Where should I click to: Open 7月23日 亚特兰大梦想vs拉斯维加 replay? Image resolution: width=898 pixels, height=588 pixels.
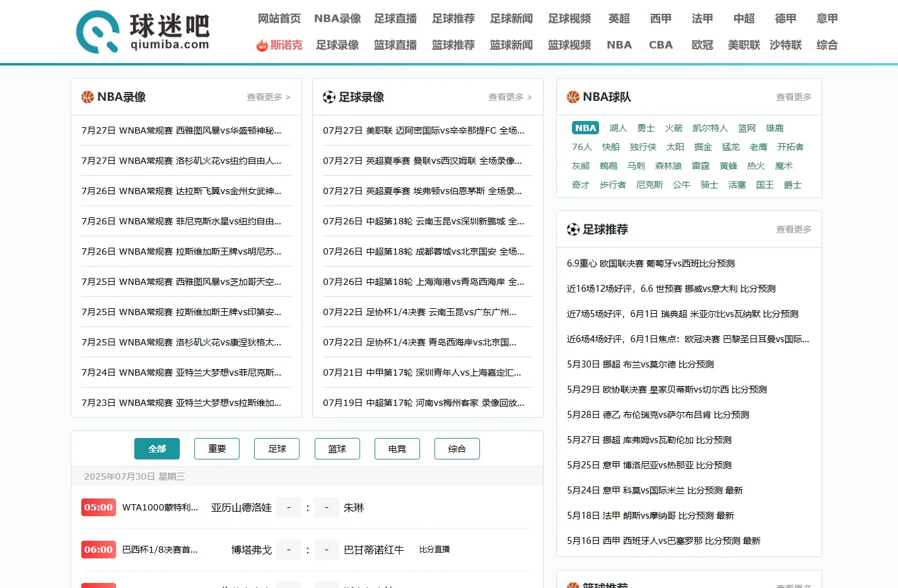pos(182,403)
